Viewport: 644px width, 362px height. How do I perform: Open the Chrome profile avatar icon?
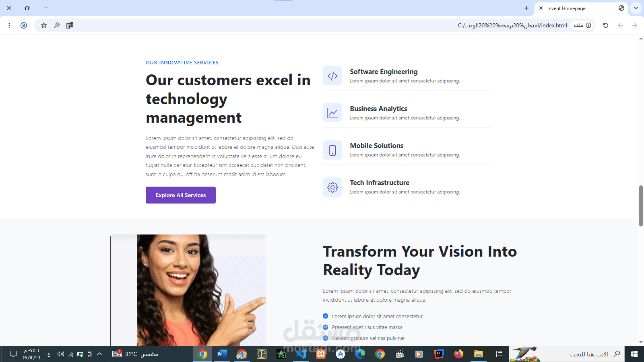point(24,25)
